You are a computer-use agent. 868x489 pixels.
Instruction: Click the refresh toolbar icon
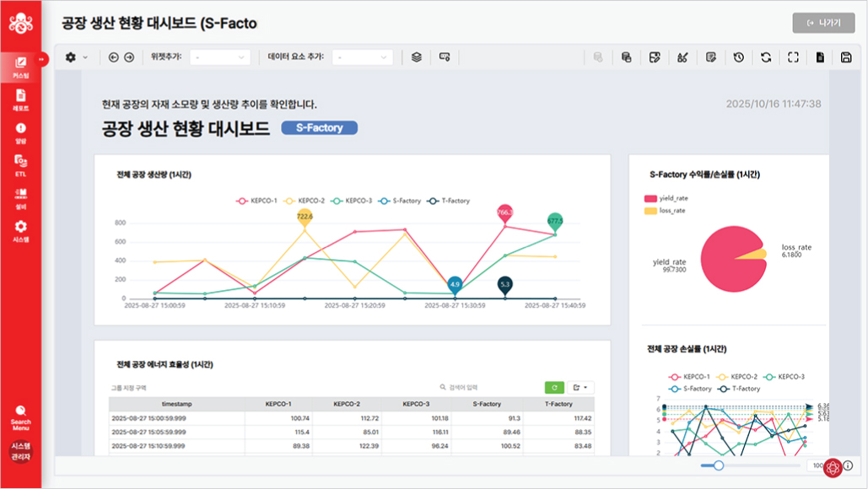(766, 57)
